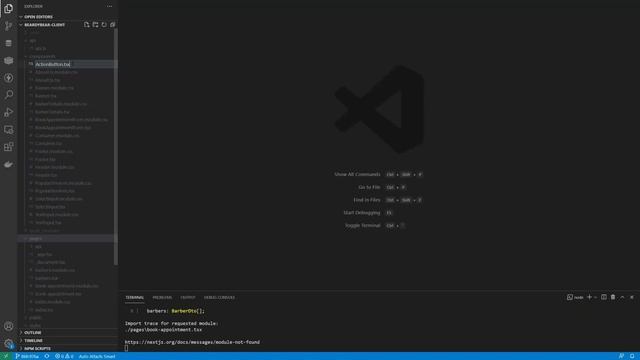Image resolution: width=640 pixels, height=360 pixels.
Task: Open the Remote Explorer view
Action: point(8,130)
